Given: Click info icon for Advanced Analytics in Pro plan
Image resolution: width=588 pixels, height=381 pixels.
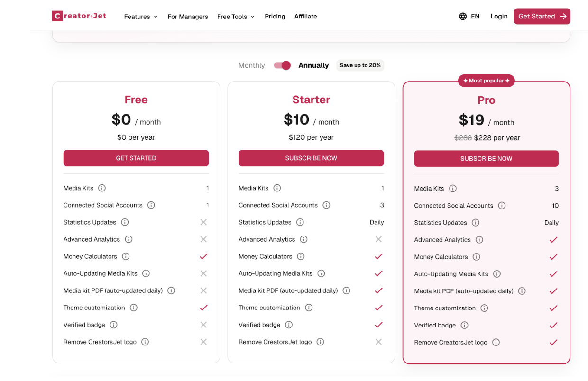Looking at the screenshot, I should click(479, 240).
